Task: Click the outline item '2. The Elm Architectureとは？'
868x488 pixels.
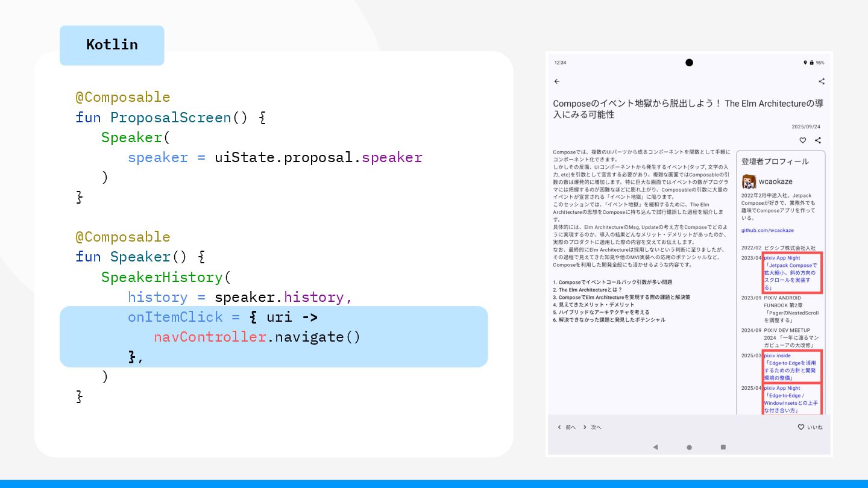Action: [588, 290]
